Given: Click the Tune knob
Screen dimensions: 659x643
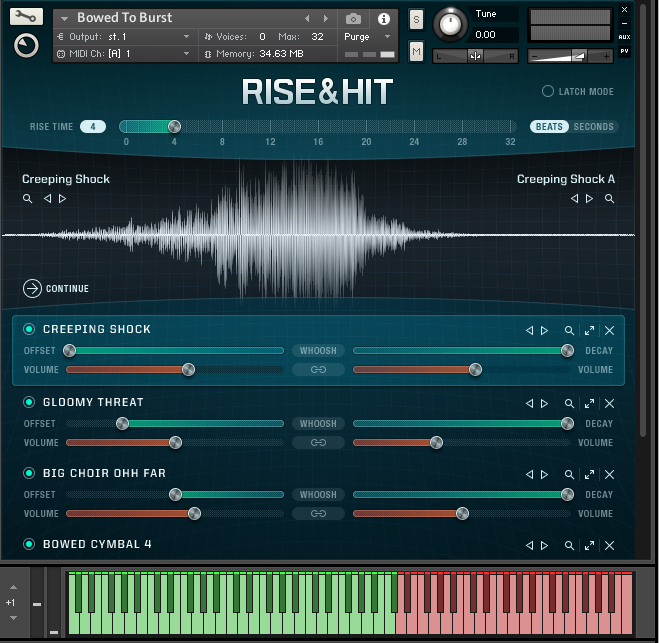Looking at the screenshot, I should pyautogui.click(x=450, y=24).
